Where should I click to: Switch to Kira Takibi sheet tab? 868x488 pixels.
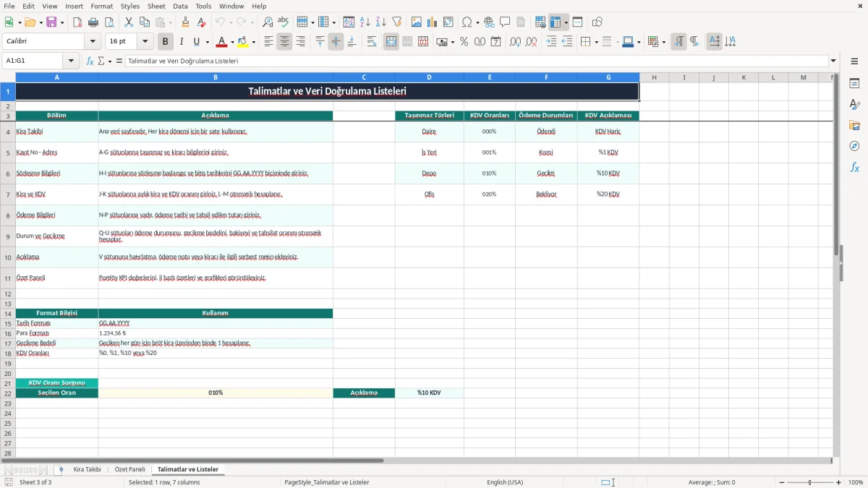[87, 469]
